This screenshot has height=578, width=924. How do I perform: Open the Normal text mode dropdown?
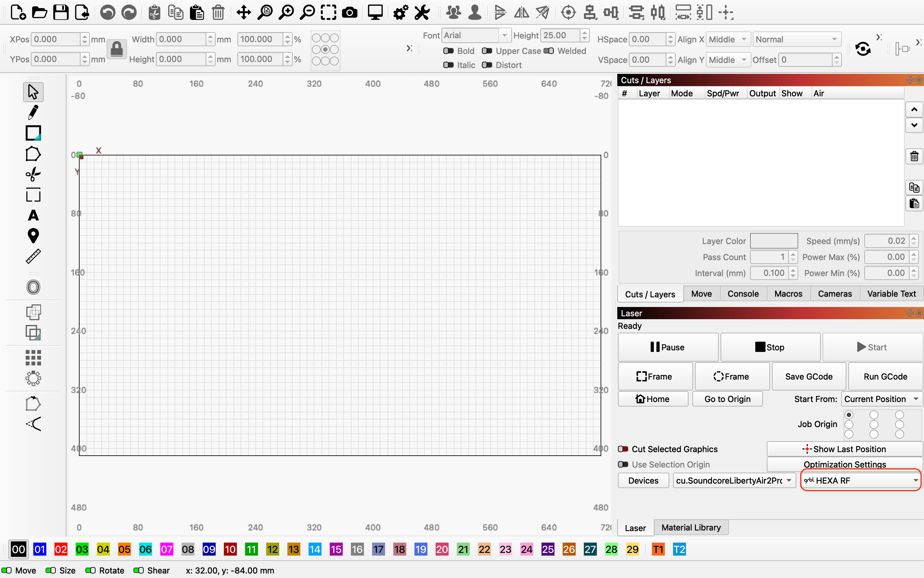point(797,39)
